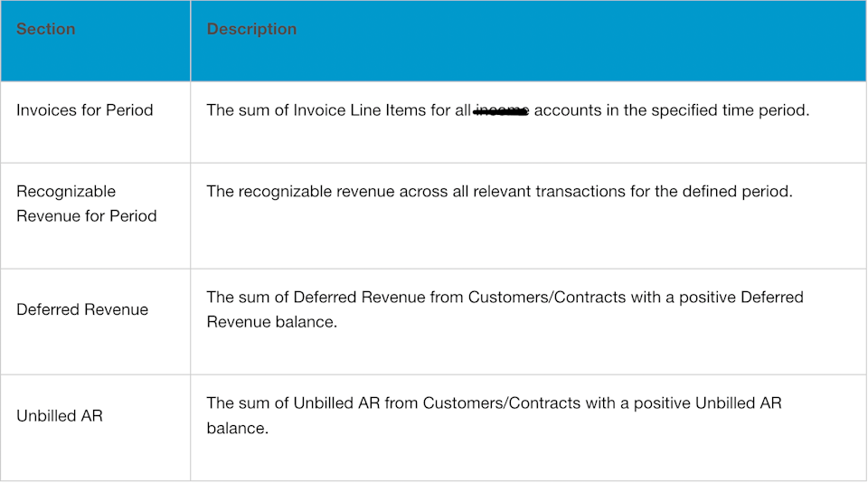Click the 'balance.' line in Unbilled AR row
The height and width of the screenshot is (483, 868).
(x=238, y=428)
